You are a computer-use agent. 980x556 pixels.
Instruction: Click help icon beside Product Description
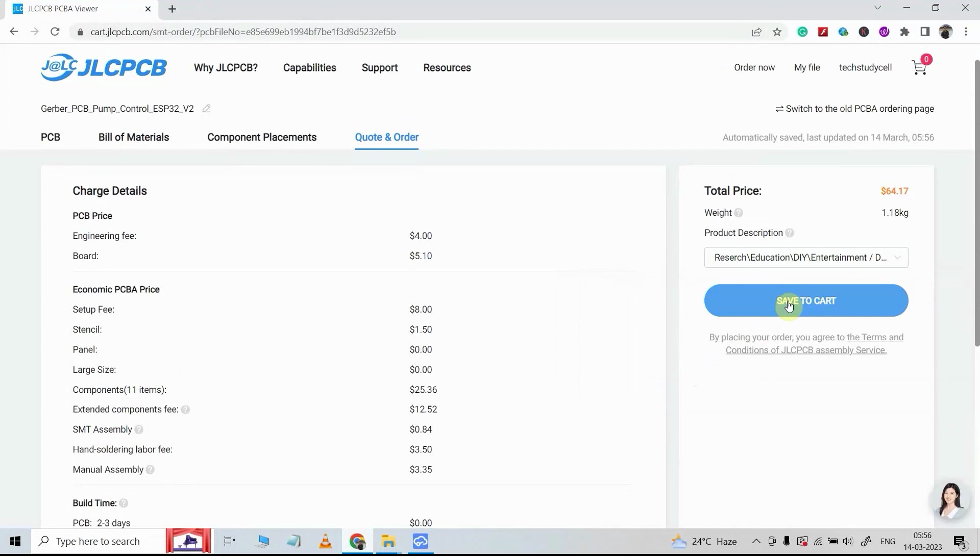click(790, 233)
